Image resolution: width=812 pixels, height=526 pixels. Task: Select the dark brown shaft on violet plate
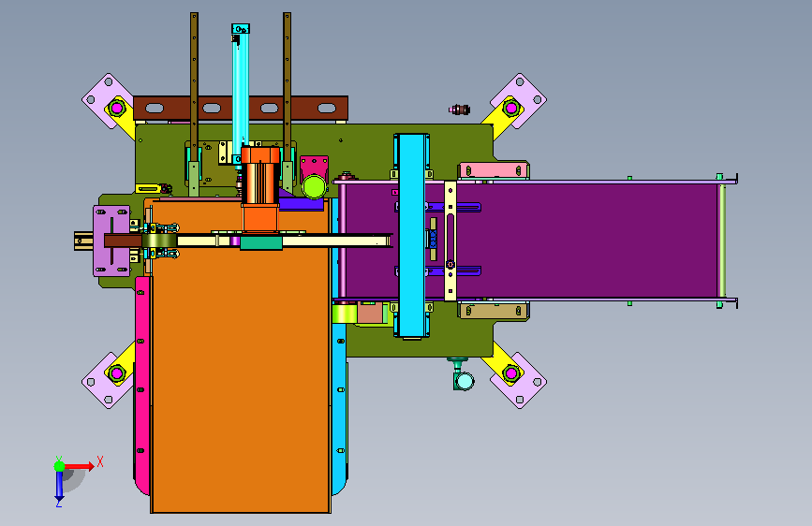click(123, 241)
